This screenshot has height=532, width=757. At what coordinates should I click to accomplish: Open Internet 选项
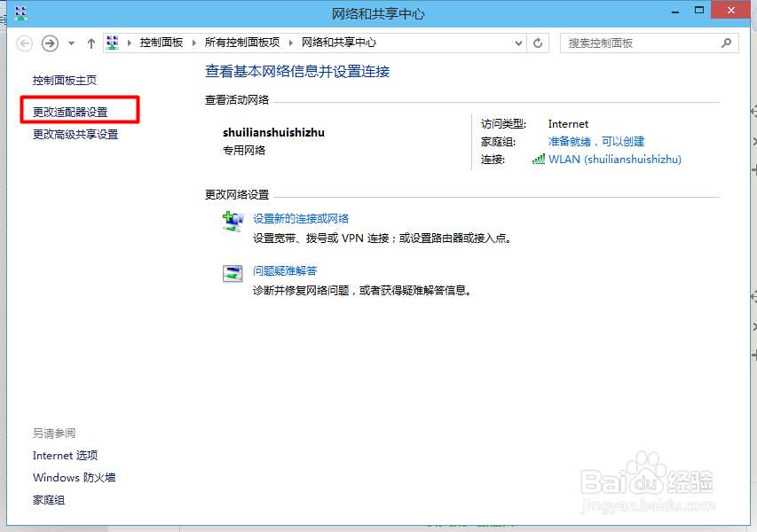pos(65,455)
